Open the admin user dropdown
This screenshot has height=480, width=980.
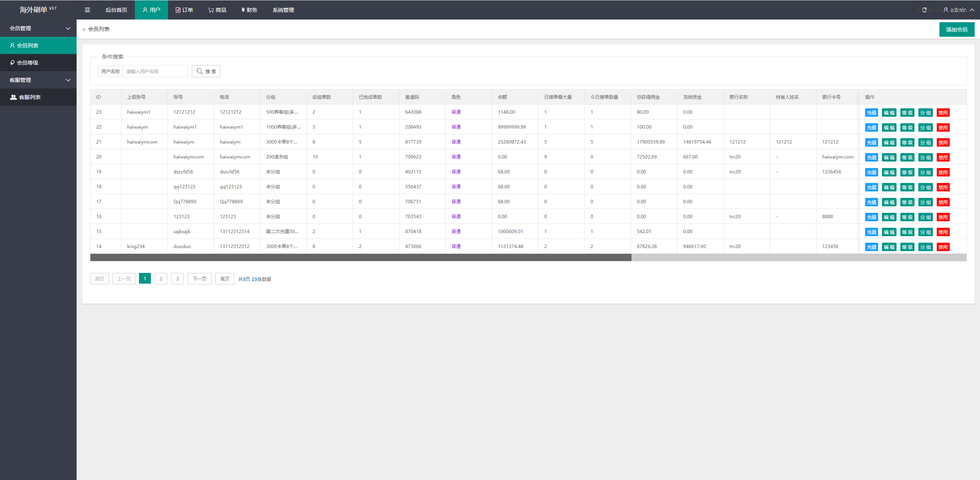[958, 10]
